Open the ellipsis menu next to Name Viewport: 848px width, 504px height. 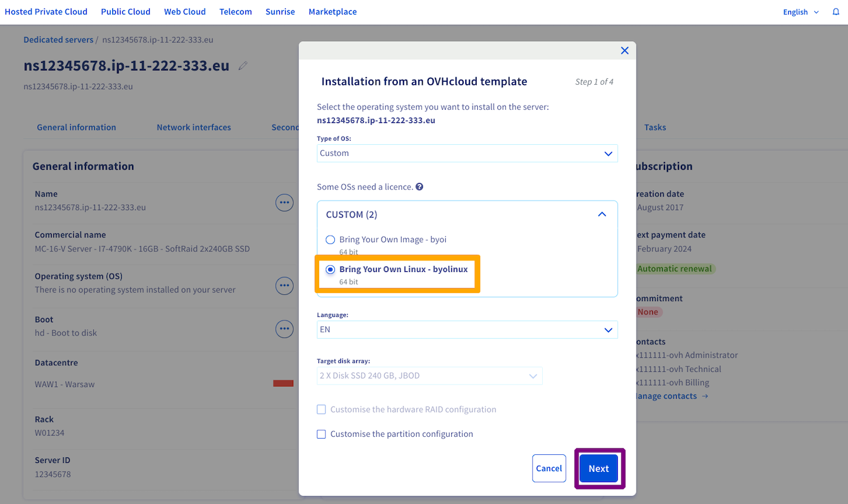[x=284, y=202]
